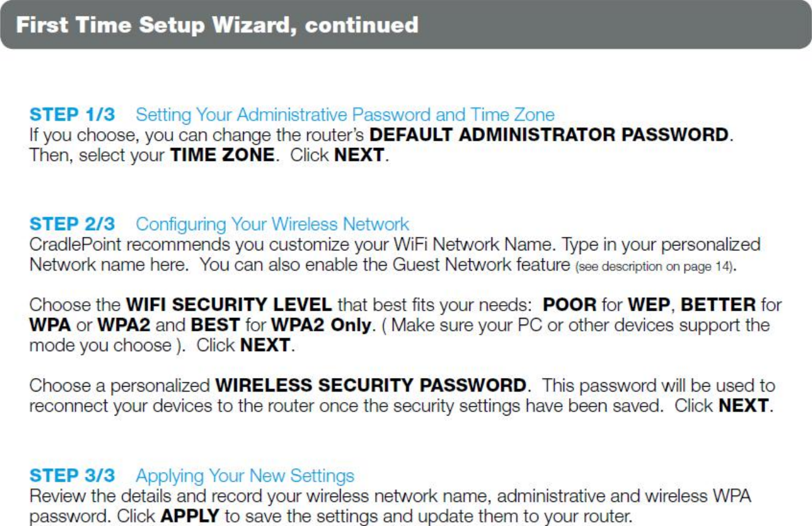Image resolution: width=812 pixels, height=526 pixels.
Task: Select the WIFI SECURITY LEVEL bold text
Action: (229, 304)
